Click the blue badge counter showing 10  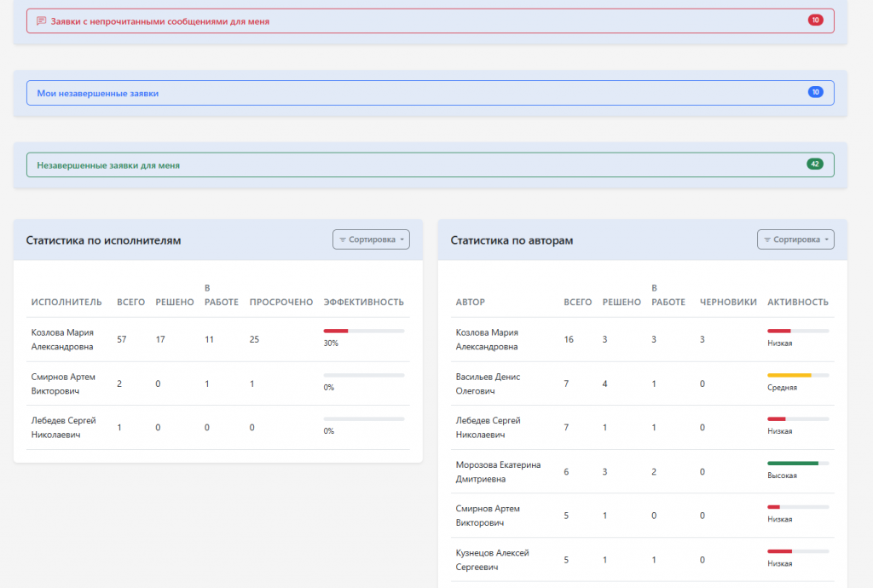point(815,92)
